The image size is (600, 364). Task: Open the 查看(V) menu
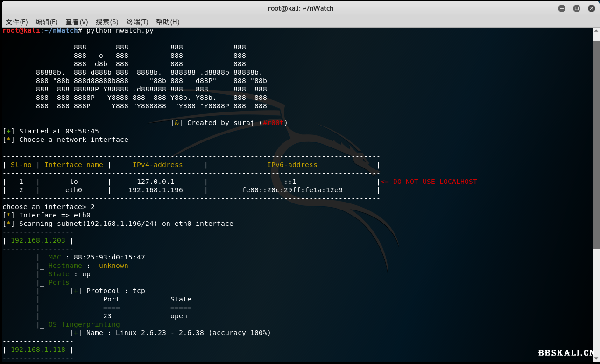(x=77, y=22)
